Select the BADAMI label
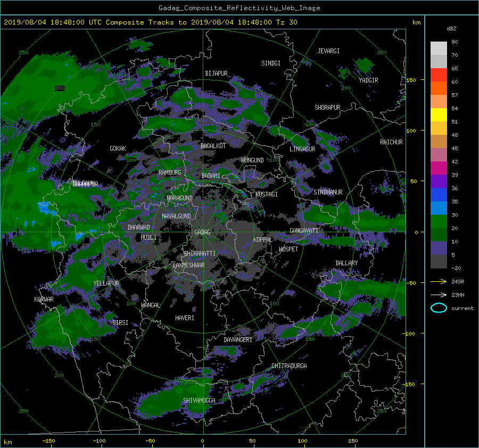This screenshot has height=448, width=479. pyautogui.click(x=210, y=176)
